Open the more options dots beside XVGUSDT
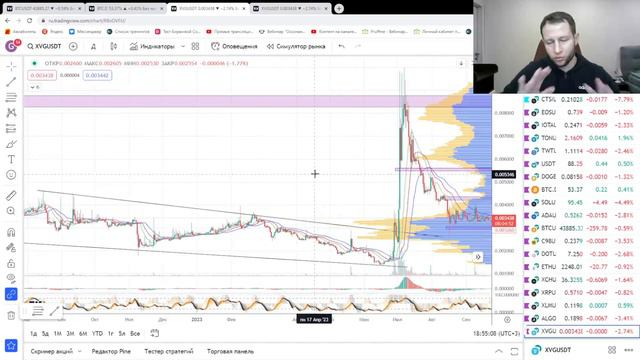 629,350
